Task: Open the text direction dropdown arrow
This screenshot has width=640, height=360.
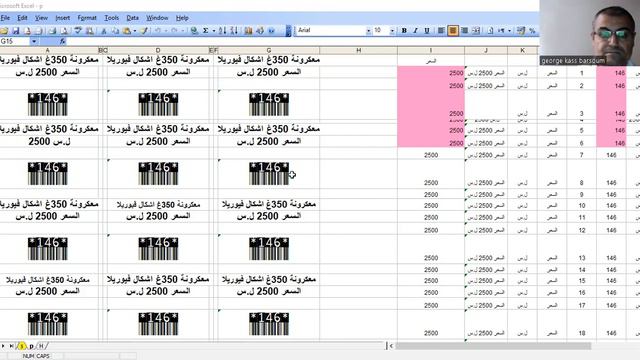Action: tap(509, 31)
